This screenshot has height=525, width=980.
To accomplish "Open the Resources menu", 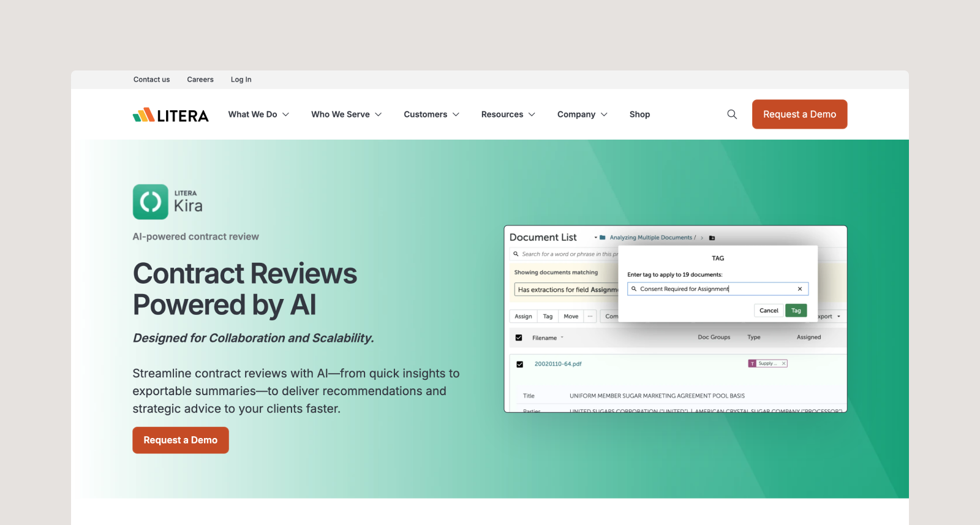I will click(x=508, y=115).
